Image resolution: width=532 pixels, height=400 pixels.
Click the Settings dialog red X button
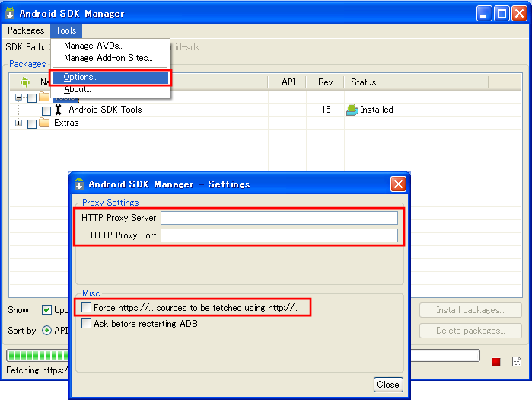pos(398,184)
